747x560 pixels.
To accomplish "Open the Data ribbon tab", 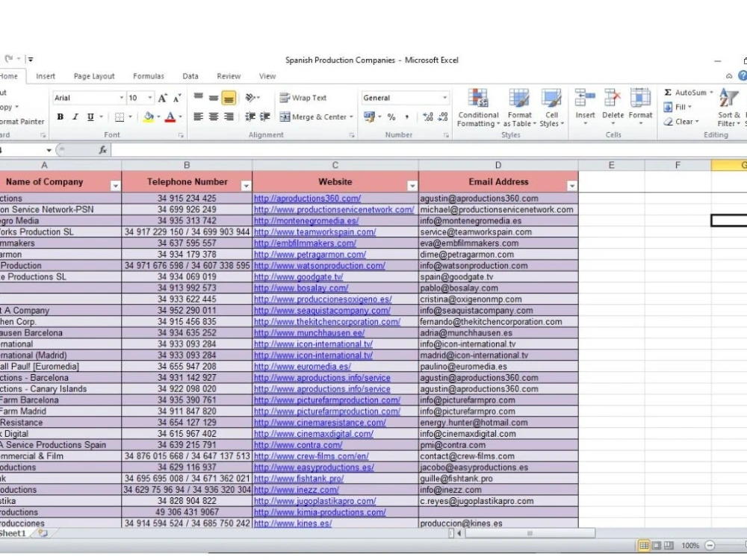I will (190, 76).
